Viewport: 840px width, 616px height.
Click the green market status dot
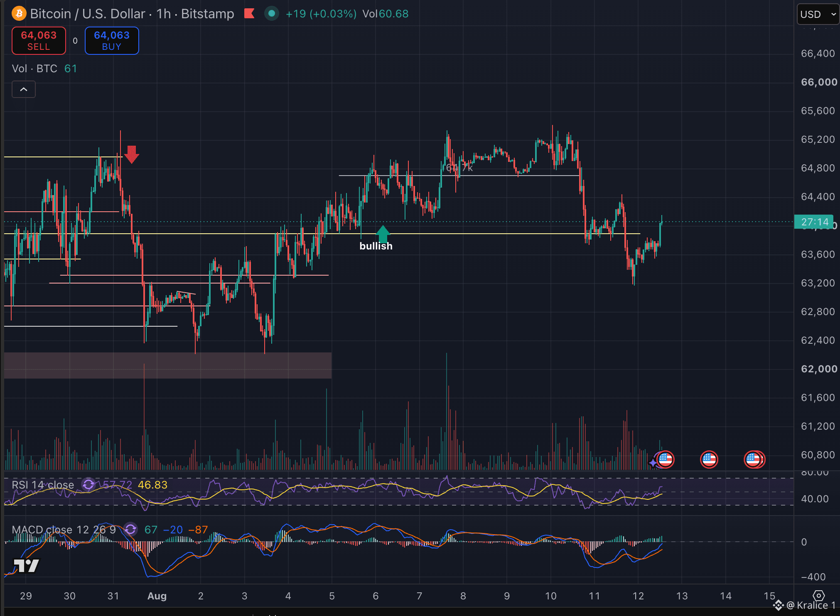point(272,14)
